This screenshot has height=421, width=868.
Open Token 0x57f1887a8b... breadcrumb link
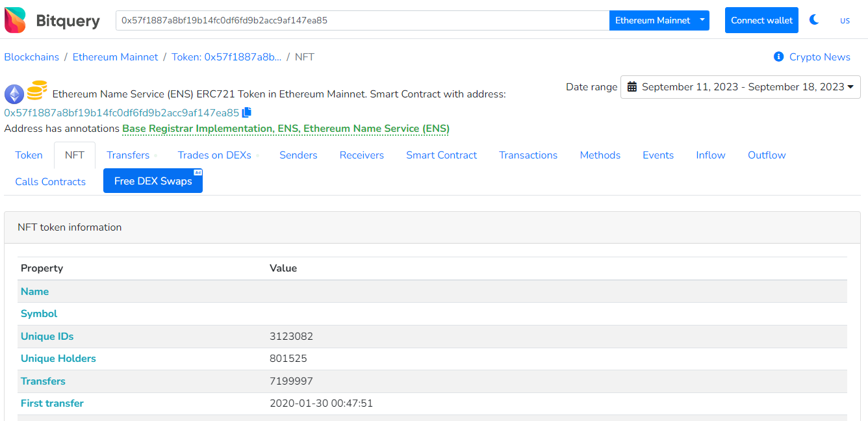227,57
